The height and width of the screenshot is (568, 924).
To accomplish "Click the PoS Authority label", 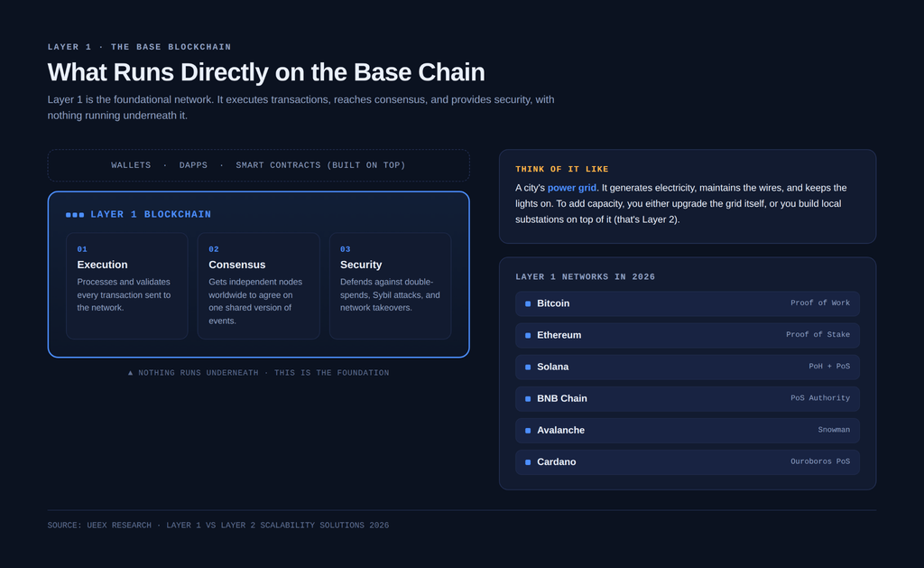I will tap(820, 398).
